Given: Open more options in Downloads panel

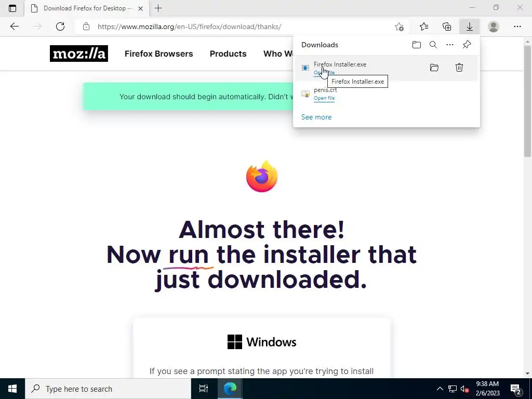Looking at the screenshot, I should pyautogui.click(x=450, y=45).
